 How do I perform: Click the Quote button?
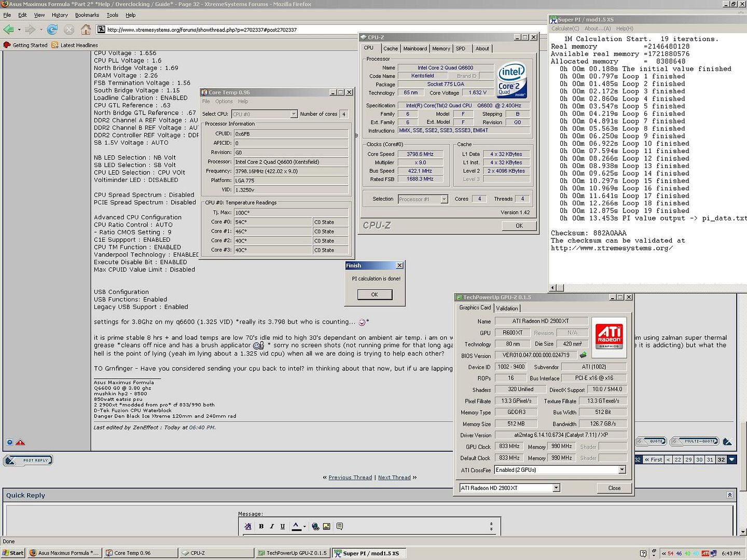coord(652,441)
